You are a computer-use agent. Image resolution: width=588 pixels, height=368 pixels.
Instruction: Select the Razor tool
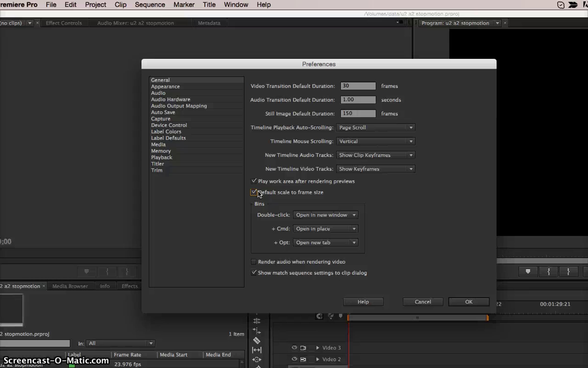[x=257, y=340]
